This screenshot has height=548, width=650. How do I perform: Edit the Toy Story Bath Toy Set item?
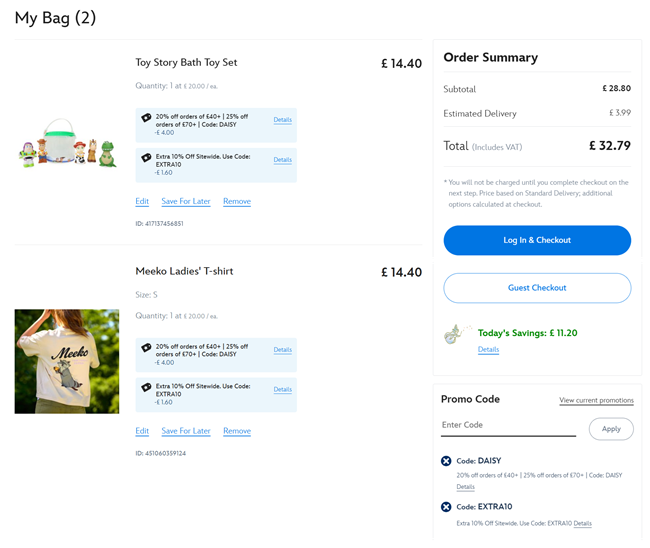click(x=142, y=201)
